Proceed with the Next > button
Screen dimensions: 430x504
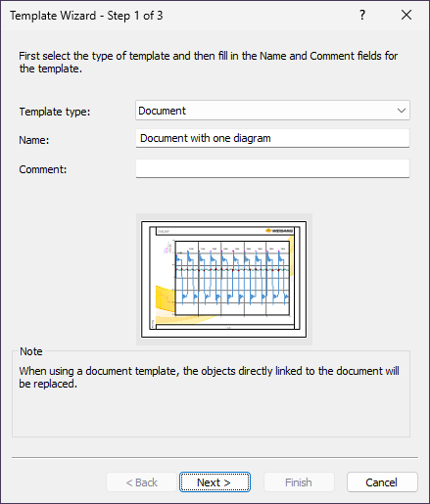tap(215, 481)
